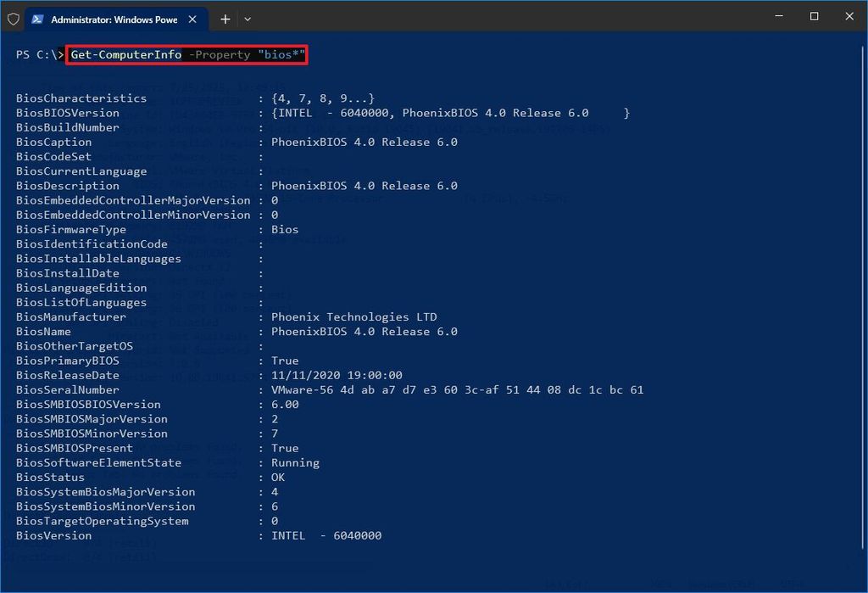This screenshot has height=593, width=868.
Task: Select the Administrator: Windows PowerShell tab
Action: [x=119, y=18]
